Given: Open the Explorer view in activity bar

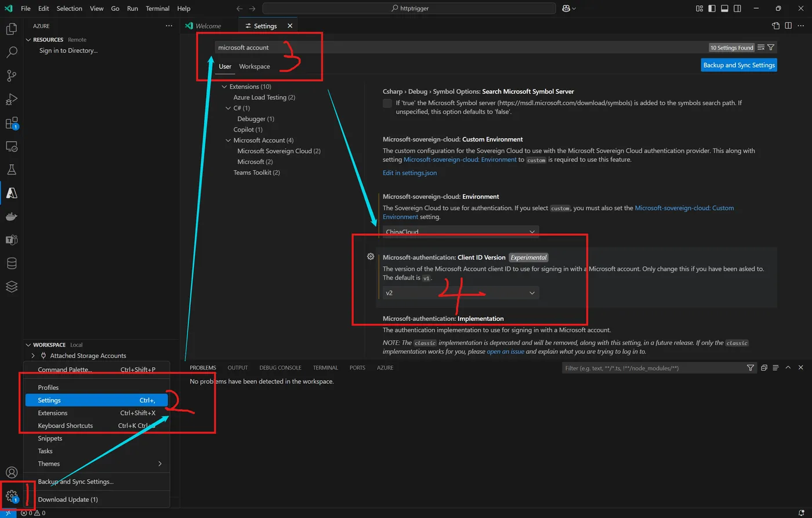Looking at the screenshot, I should click(11, 29).
